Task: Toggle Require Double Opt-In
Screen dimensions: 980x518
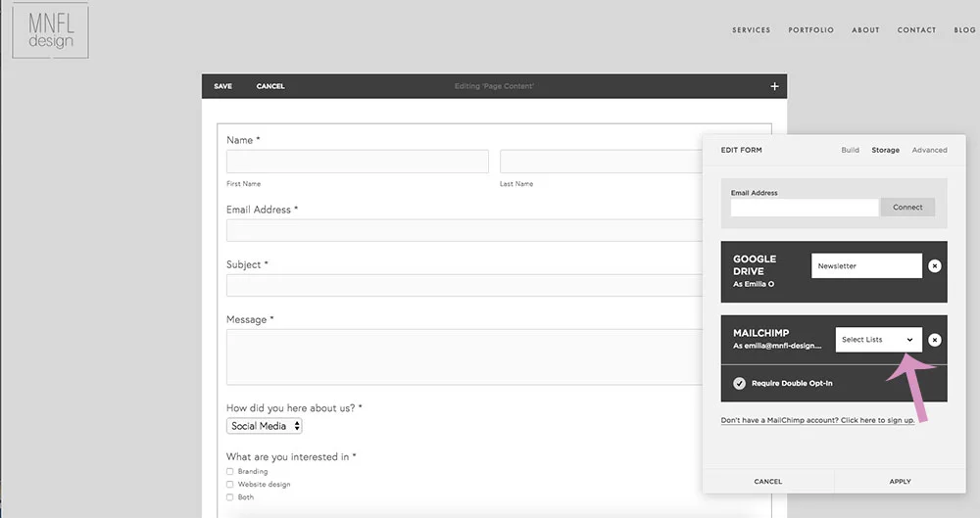Action: 739,383
